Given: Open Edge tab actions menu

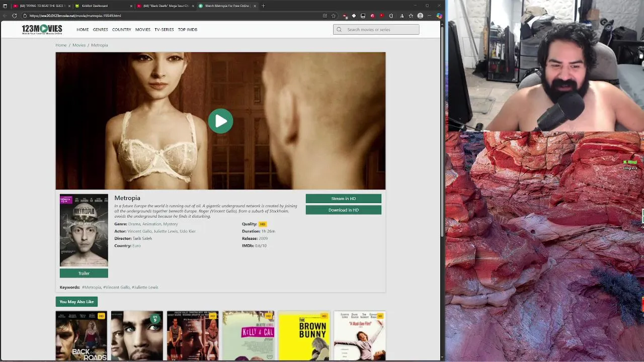Looking at the screenshot, I should tap(5, 6).
